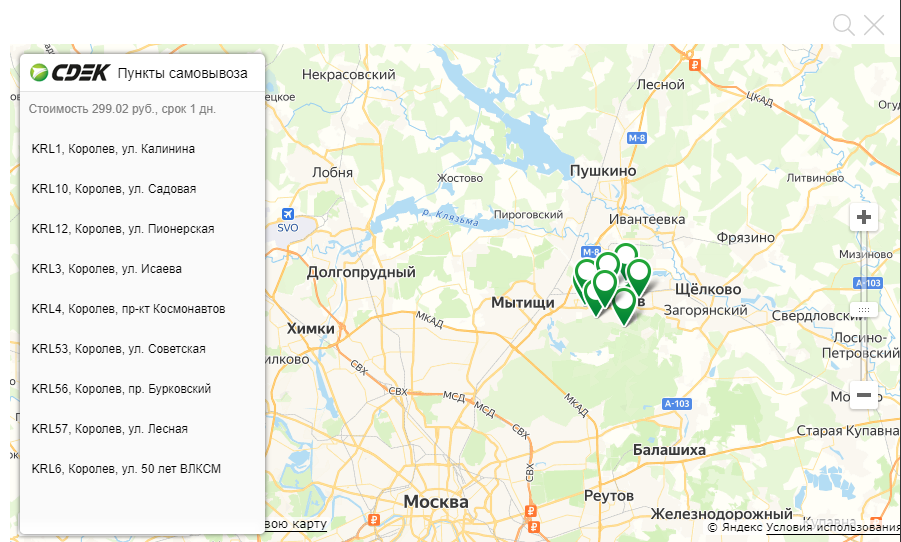The width and height of the screenshot is (901, 542).
Task: Click the magnifier search icon
Action: [x=844, y=25]
